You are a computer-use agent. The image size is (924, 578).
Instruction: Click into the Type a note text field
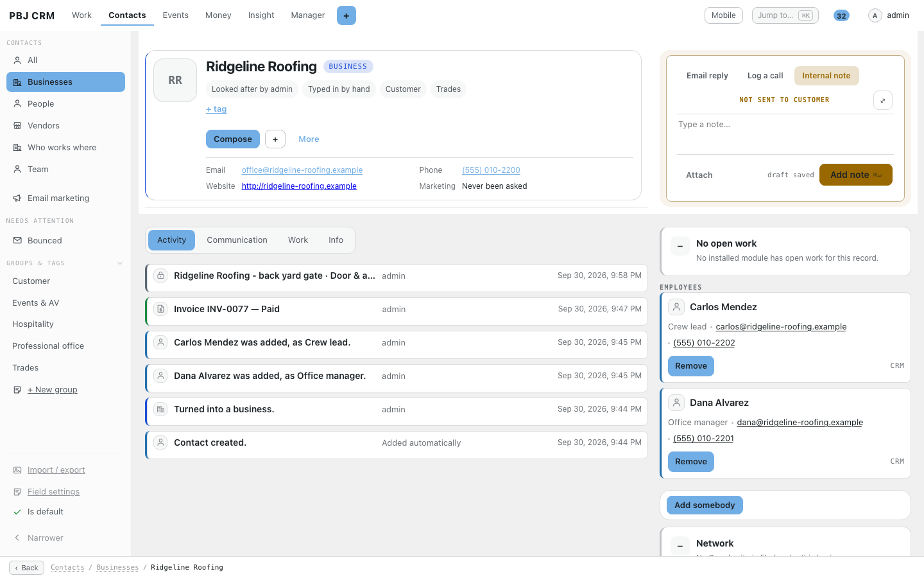point(785,135)
